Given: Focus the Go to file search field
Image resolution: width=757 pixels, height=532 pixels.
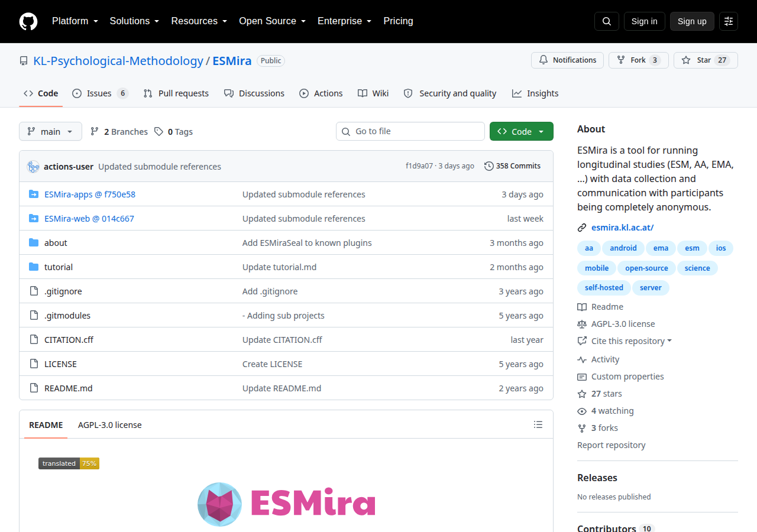Looking at the screenshot, I should (410, 131).
